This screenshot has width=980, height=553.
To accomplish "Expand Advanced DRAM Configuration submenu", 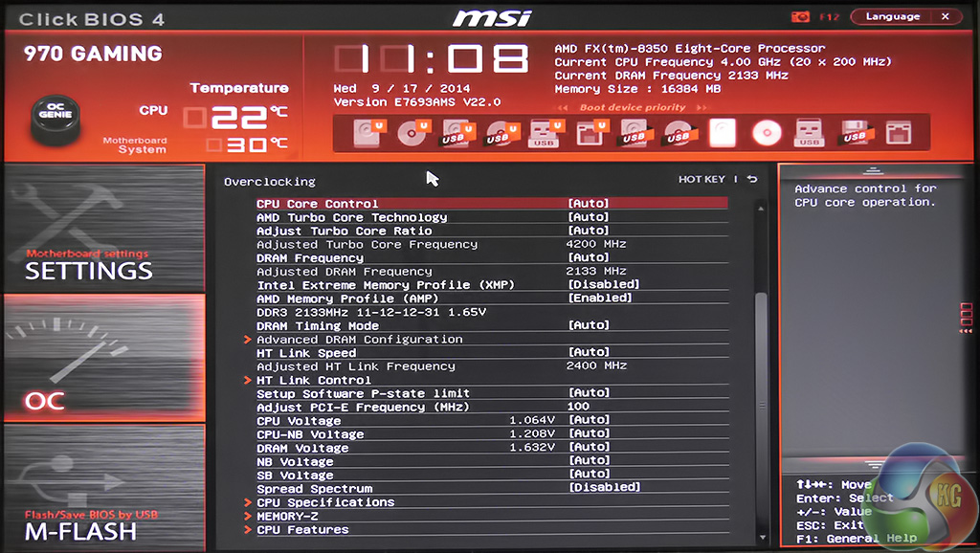I will pyautogui.click(x=360, y=340).
